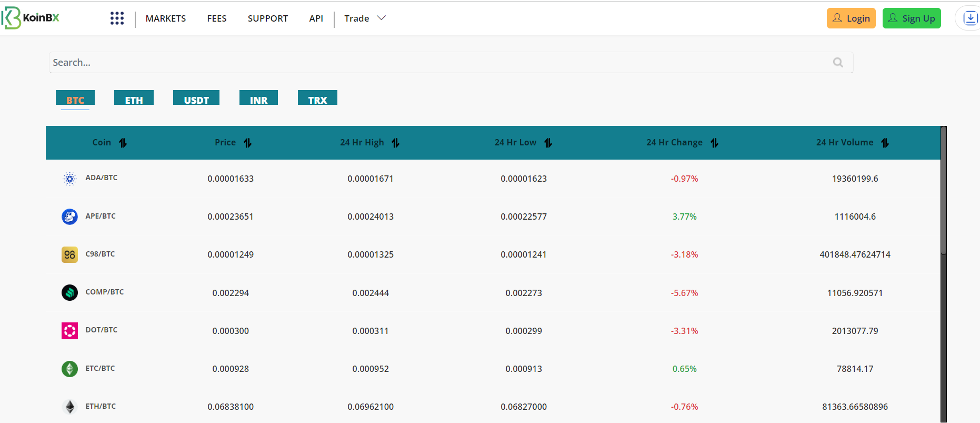Viewport: 980px width, 423px height.
Task: Click C98 change -3.18%
Action: tap(684, 254)
